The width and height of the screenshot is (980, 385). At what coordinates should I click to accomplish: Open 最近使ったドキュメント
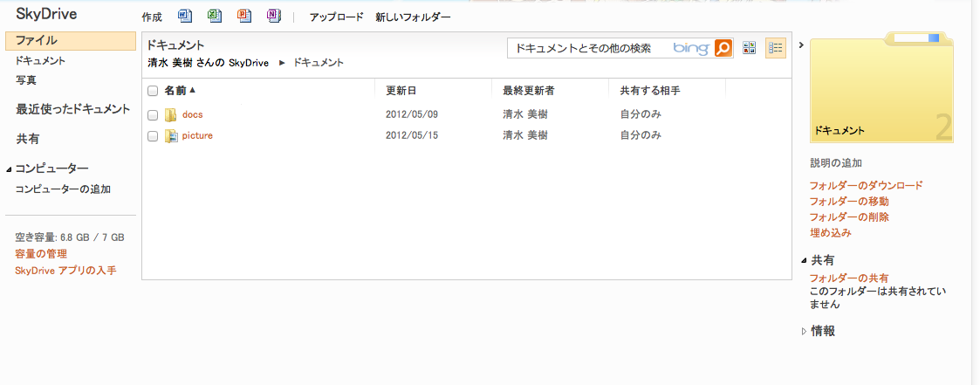point(73,109)
